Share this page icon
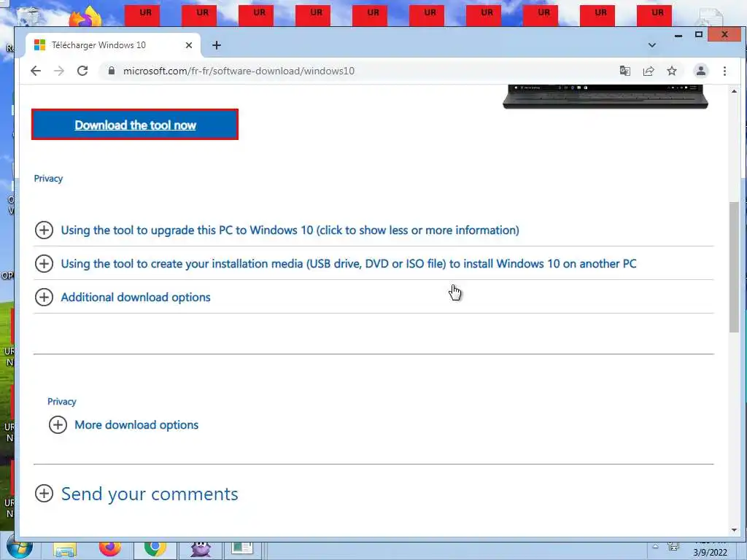747x560 pixels. click(x=649, y=71)
